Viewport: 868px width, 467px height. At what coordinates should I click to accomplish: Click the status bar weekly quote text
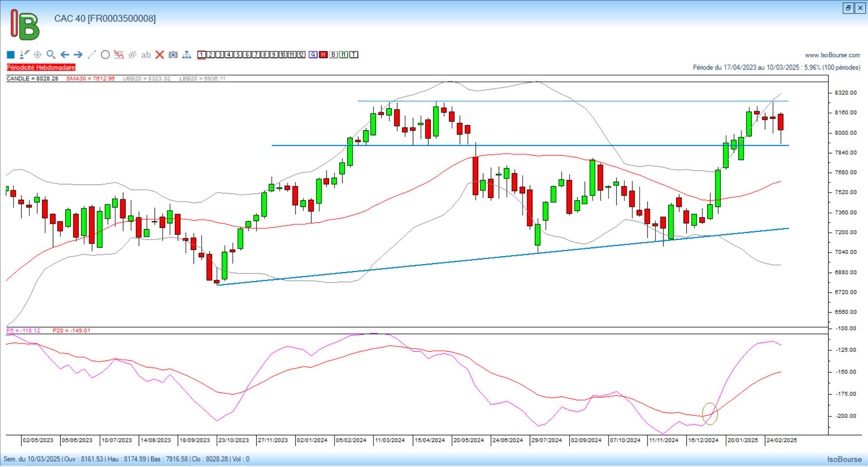127,459
